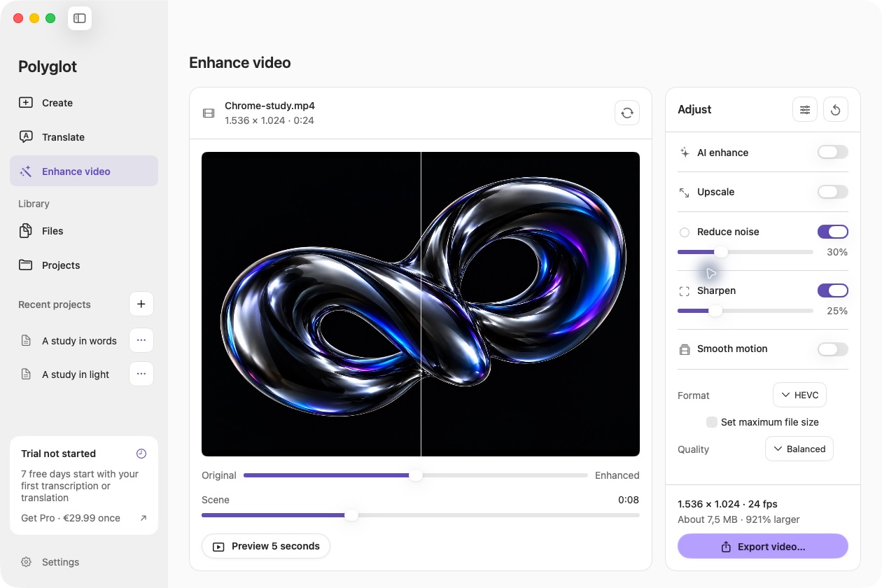
Task: Replace the video with the refresh icon
Action: [x=627, y=113]
